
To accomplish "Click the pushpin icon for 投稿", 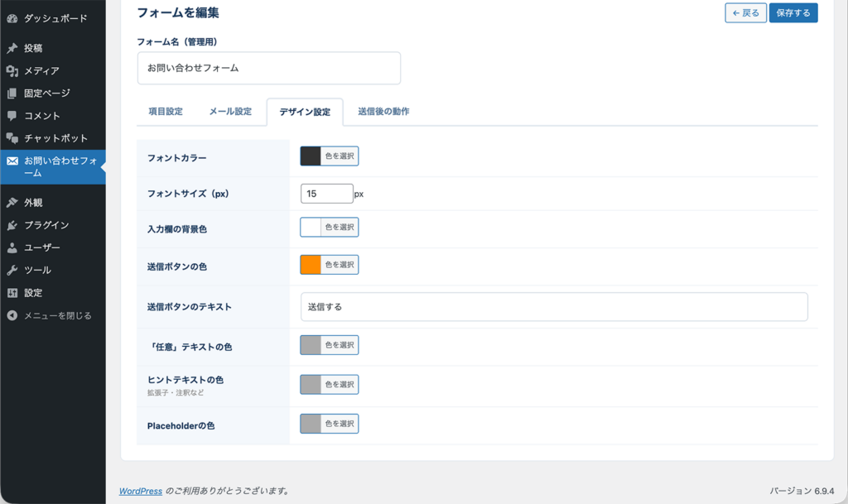I will [12, 49].
